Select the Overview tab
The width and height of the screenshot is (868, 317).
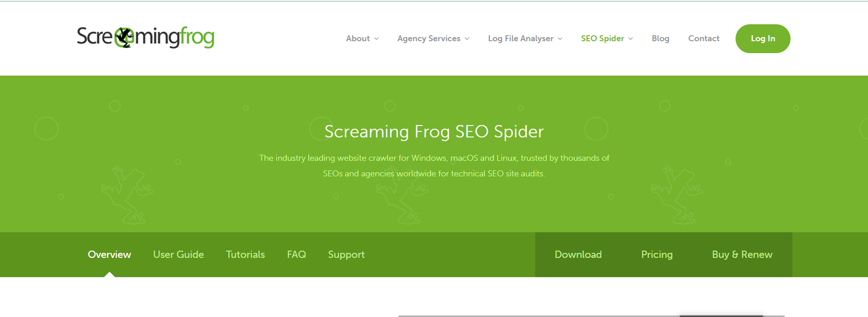[x=110, y=255]
